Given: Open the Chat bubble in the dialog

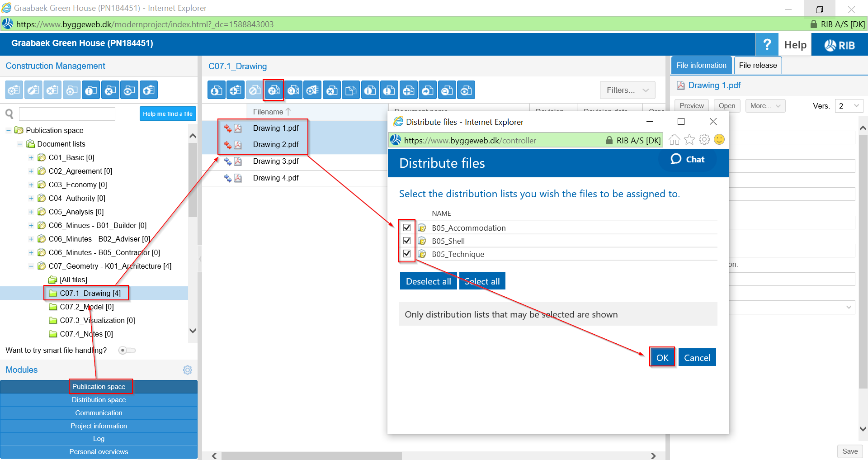Looking at the screenshot, I should coord(688,159).
